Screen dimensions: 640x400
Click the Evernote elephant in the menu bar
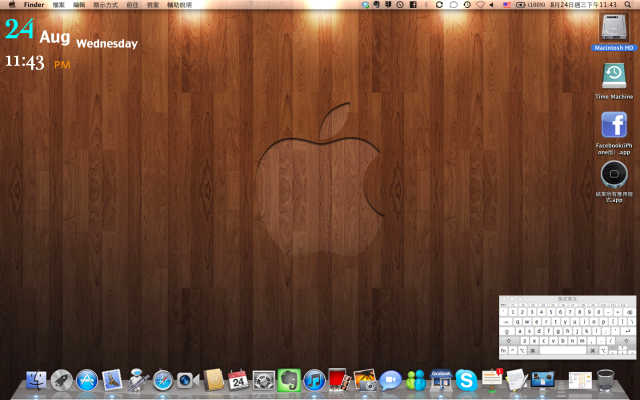click(x=376, y=4)
